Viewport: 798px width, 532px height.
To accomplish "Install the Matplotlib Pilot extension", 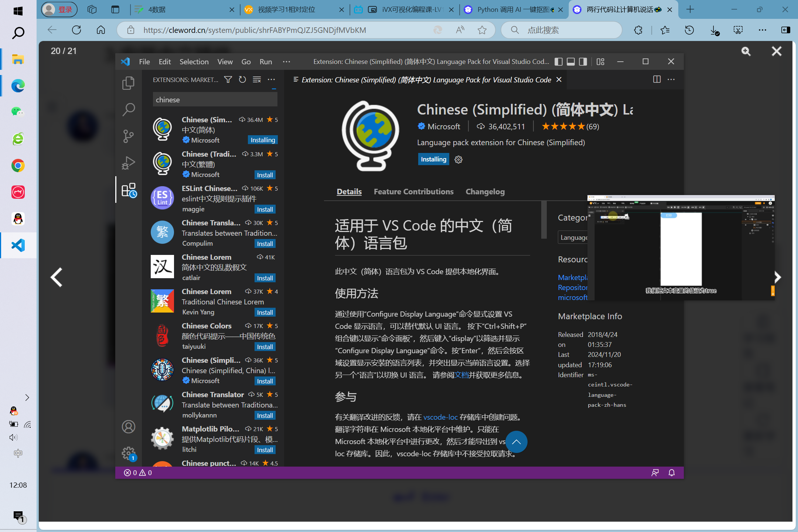I will [x=265, y=450].
